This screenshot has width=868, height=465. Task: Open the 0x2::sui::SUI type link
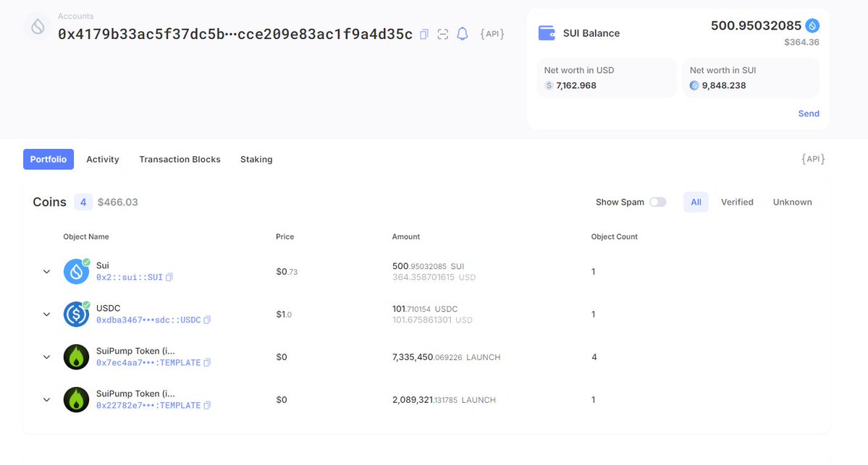(130, 277)
